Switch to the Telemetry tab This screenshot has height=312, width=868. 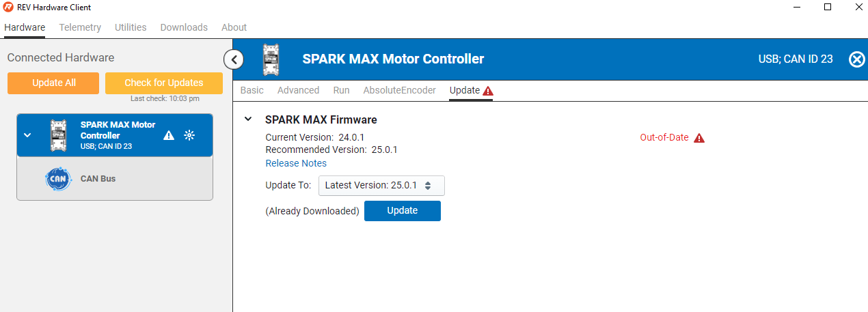pos(80,27)
